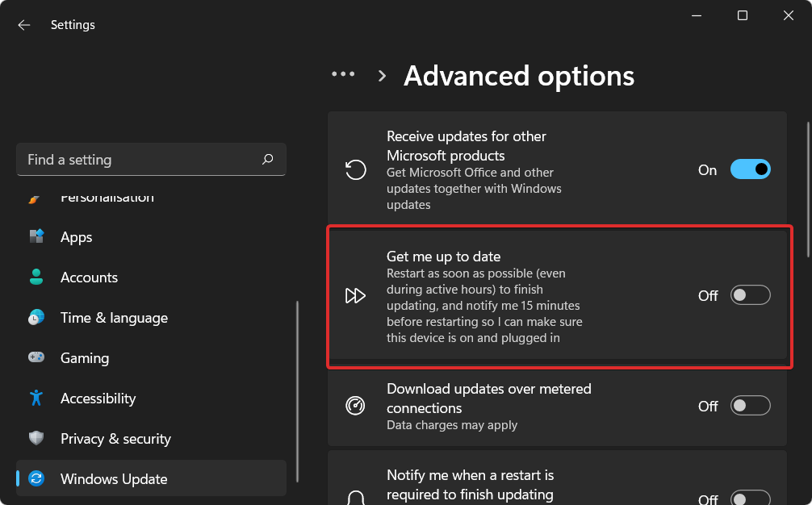Select Windows Update in the sidebar
This screenshot has height=505, width=812.
(x=151, y=478)
